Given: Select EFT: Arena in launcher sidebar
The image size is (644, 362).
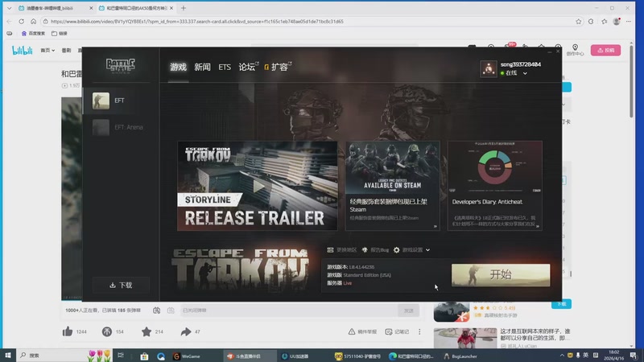Looking at the screenshot, I should coord(121,127).
